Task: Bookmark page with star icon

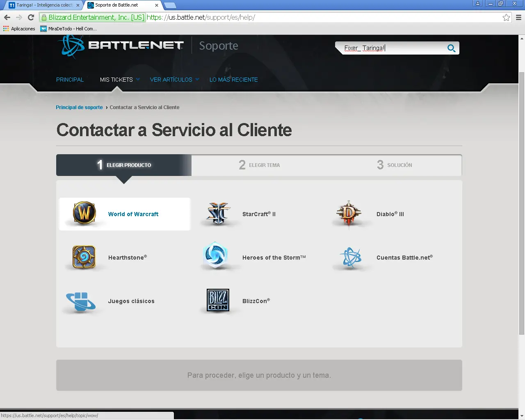Action: [506, 17]
